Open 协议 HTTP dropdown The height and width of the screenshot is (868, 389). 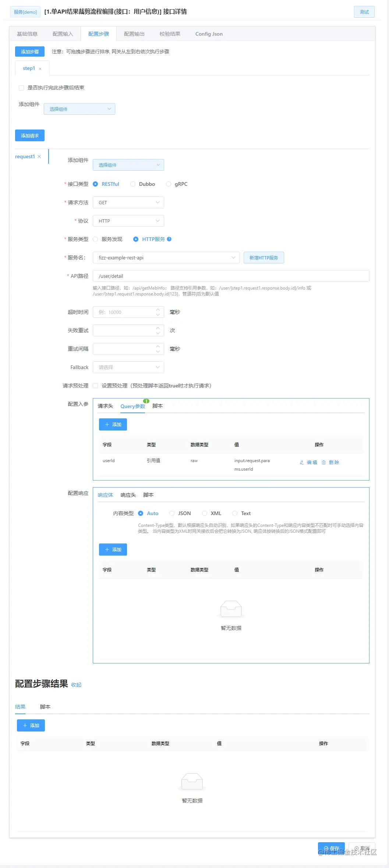128,221
